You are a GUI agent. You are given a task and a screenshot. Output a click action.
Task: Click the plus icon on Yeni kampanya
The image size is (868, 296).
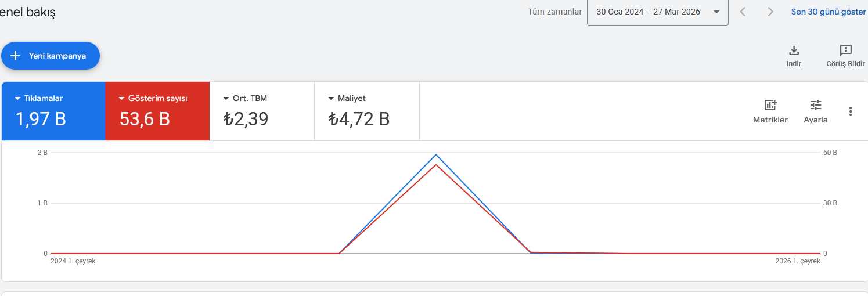(x=16, y=56)
